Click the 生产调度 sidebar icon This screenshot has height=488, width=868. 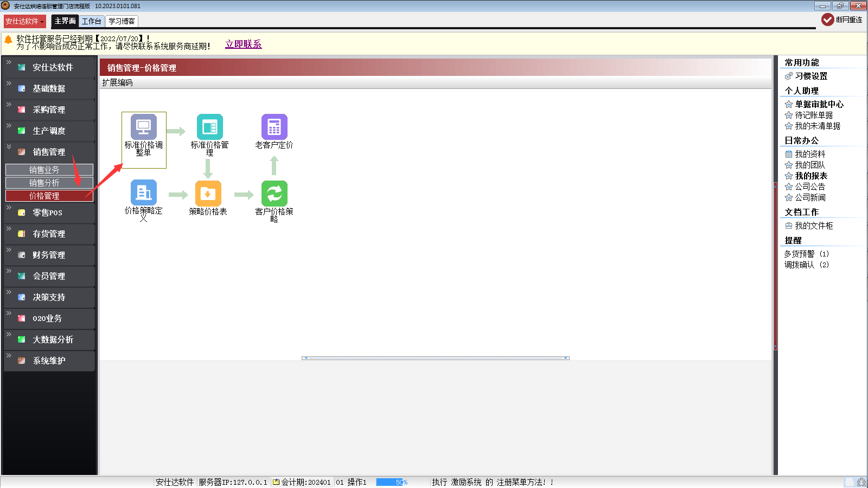22,131
